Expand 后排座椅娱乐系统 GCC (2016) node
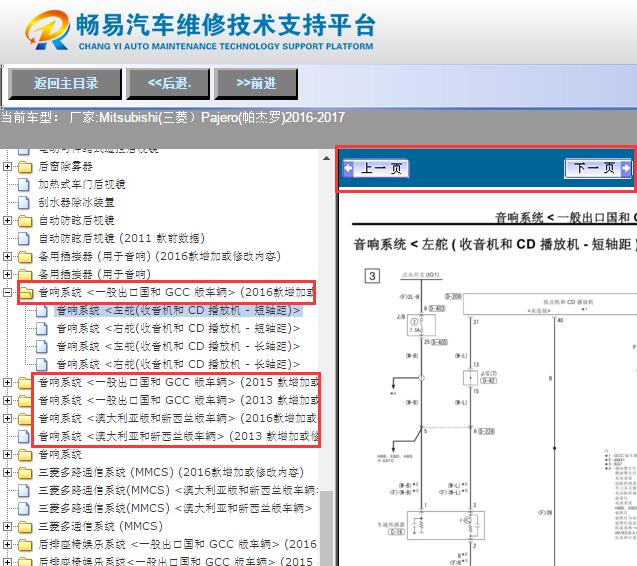This screenshot has height=566, width=637. [x=7, y=544]
